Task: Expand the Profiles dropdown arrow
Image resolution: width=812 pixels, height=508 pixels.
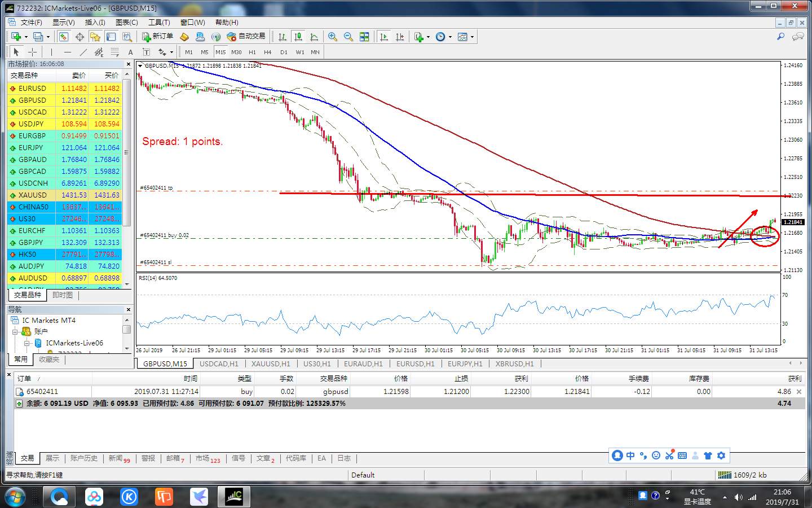Action: pyautogui.click(x=48, y=37)
